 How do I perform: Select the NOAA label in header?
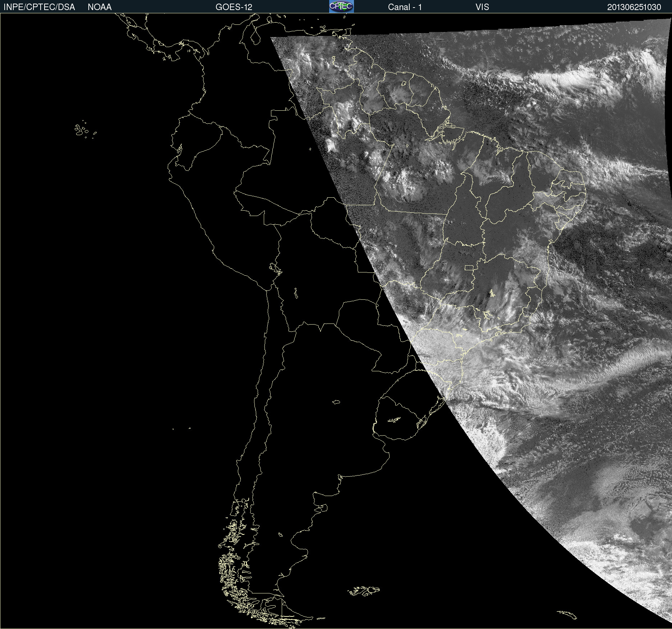(x=100, y=7)
